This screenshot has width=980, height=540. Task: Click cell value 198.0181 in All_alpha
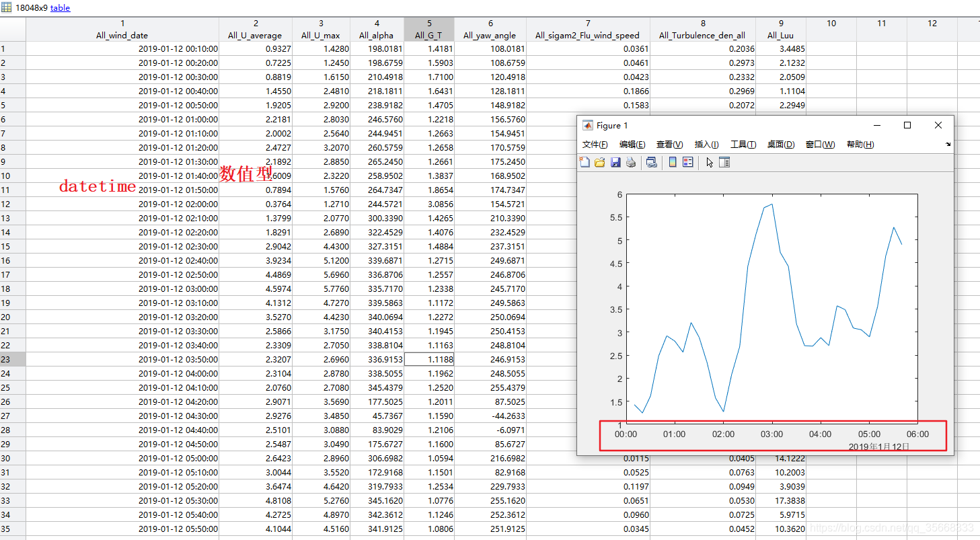pyautogui.click(x=377, y=48)
